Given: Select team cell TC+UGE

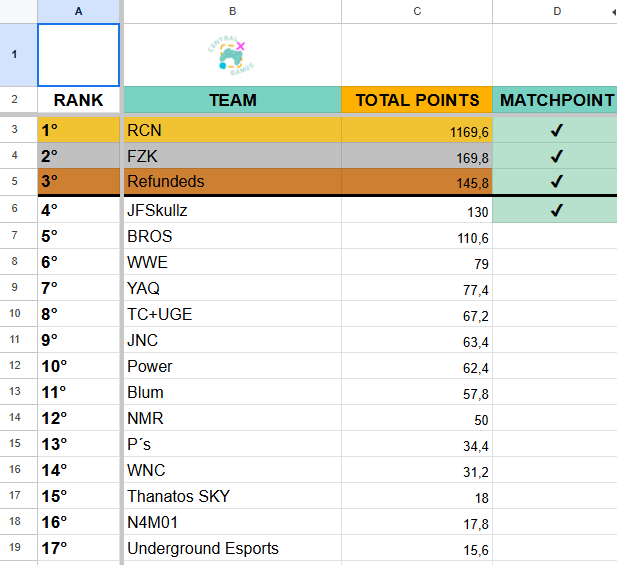Looking at the screenshot, I should tap(233, 314).
